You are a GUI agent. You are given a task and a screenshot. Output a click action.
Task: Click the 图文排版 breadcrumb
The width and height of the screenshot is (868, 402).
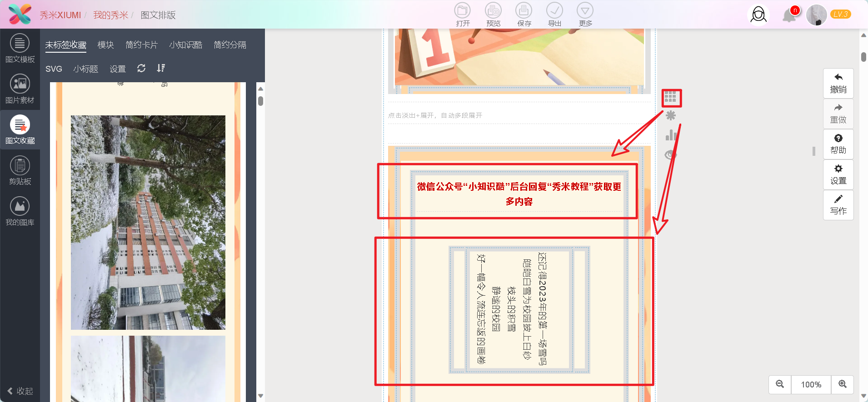pos(158,15)
